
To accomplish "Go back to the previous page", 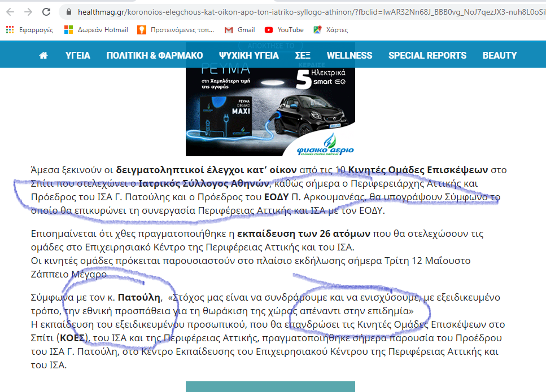I will pos(10,12).
